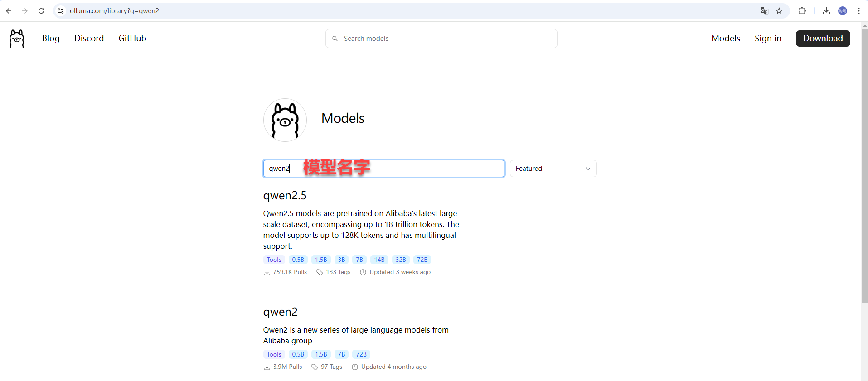Viewport: 868px width, 381px height.
Task: Click the Ollama llama logo in header
Action: pyautogui.click(x=17, y=39)
